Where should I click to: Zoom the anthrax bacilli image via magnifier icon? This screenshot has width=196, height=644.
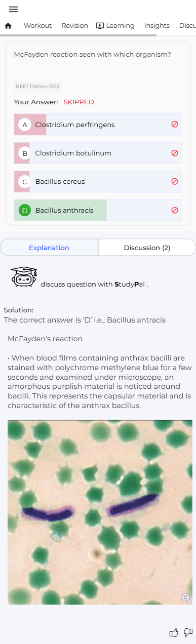[186, 598]
